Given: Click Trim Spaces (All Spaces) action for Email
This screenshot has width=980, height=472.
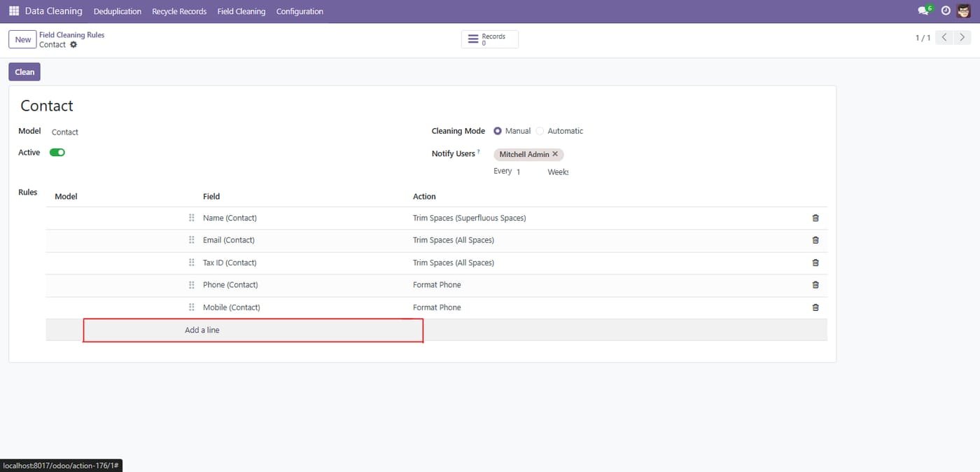Looking at the screenshot, I should [454, 240].
